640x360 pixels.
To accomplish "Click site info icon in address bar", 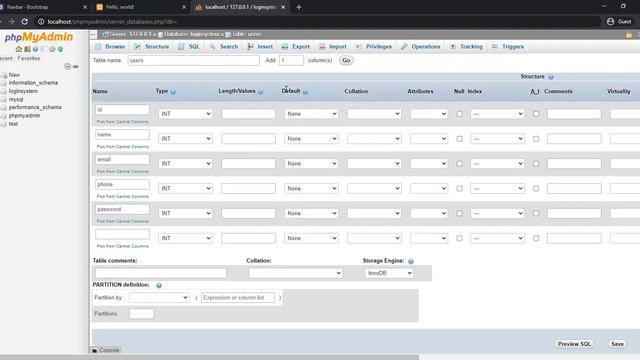I will 41,22.
